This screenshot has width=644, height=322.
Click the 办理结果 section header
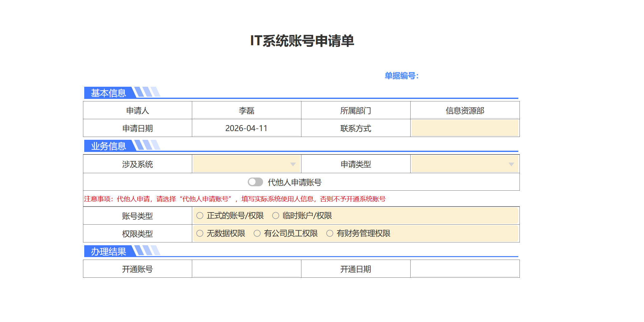[x=109, y=251]
